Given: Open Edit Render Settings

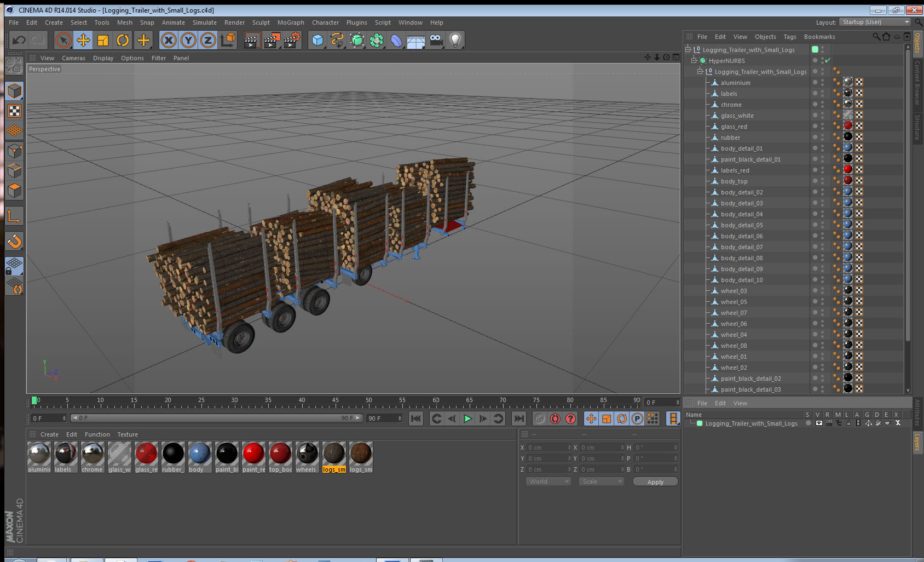Looking at the screenshot, I should (292, 40).
